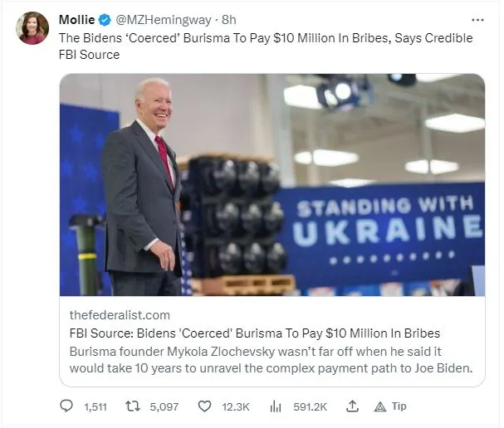The image size is (504, 428).
Task: Click the share upload arrow icon
Action: point(352,406)
